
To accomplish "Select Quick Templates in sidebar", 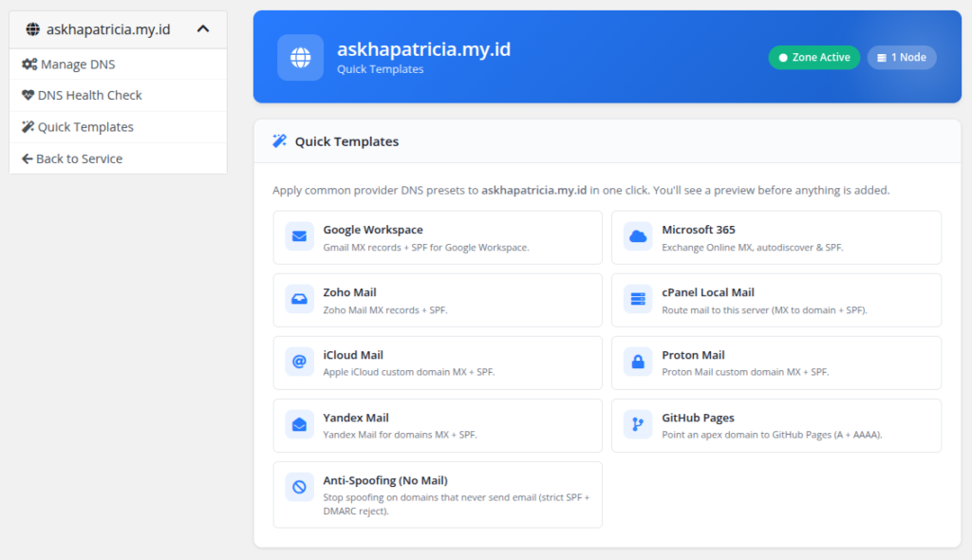I will [x=118, y=127].
